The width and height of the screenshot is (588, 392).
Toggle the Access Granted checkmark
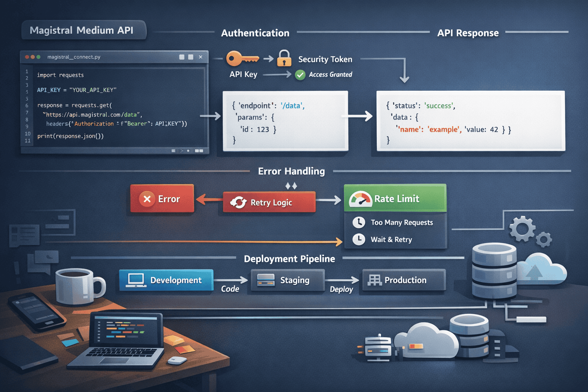(x=301, y=75)
